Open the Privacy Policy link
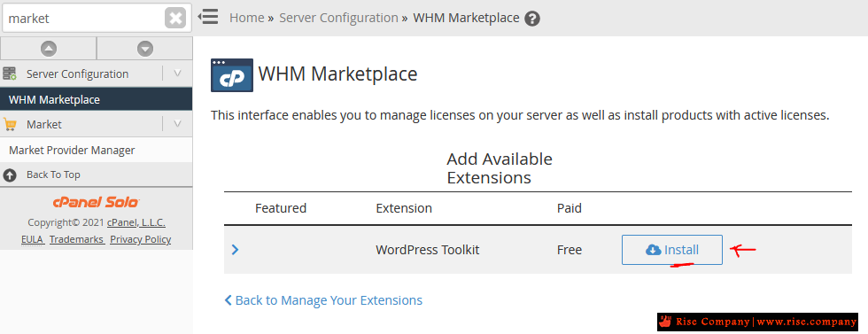868x334 pixels. [141, 239]
